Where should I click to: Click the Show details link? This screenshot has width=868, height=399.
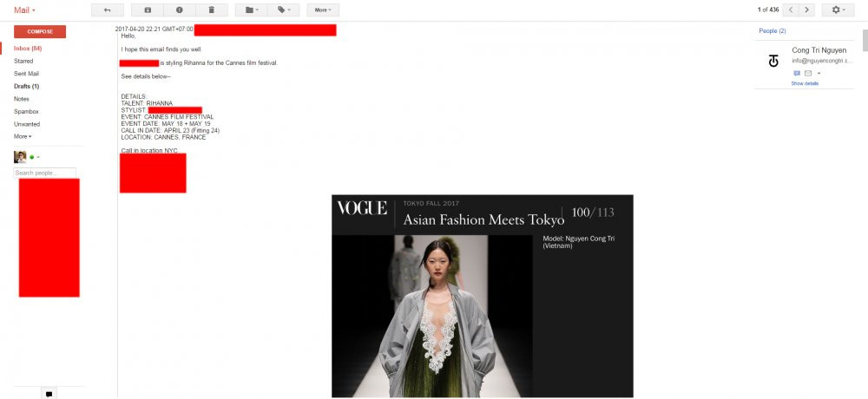point(805,83)
